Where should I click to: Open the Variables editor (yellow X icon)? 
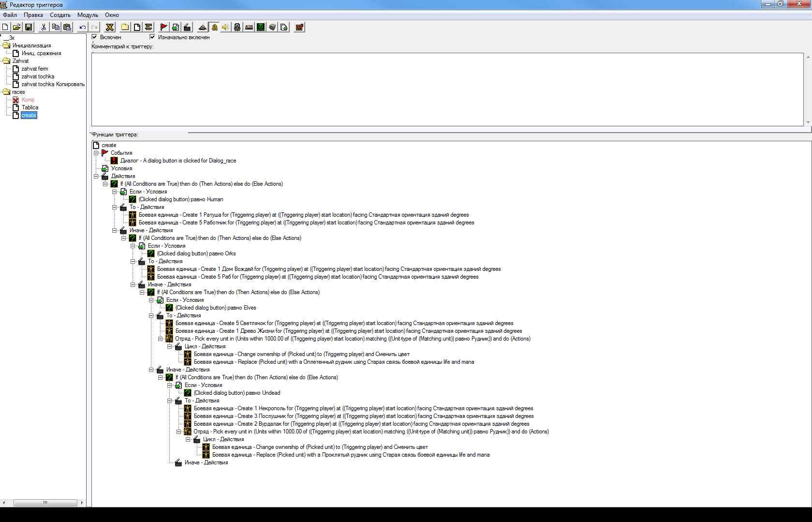point(110,27)
